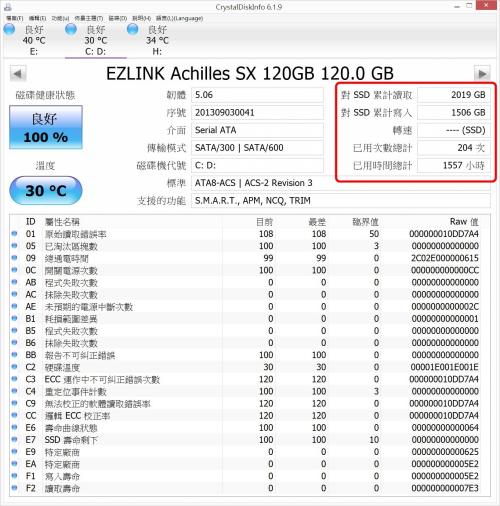
Task: Click the status dot of attribute EA
Action: tap(14, 464)
